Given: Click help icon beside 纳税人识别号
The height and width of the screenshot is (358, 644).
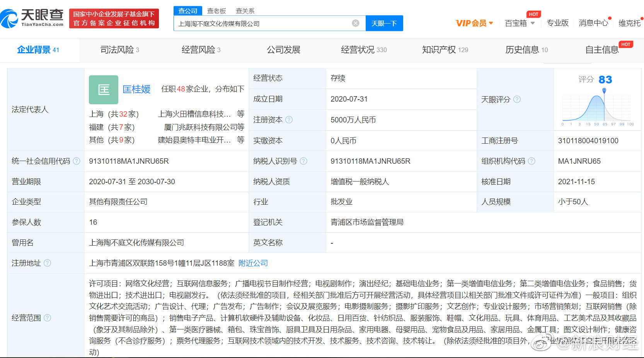Looking at the screenshot, I should 303,161.
